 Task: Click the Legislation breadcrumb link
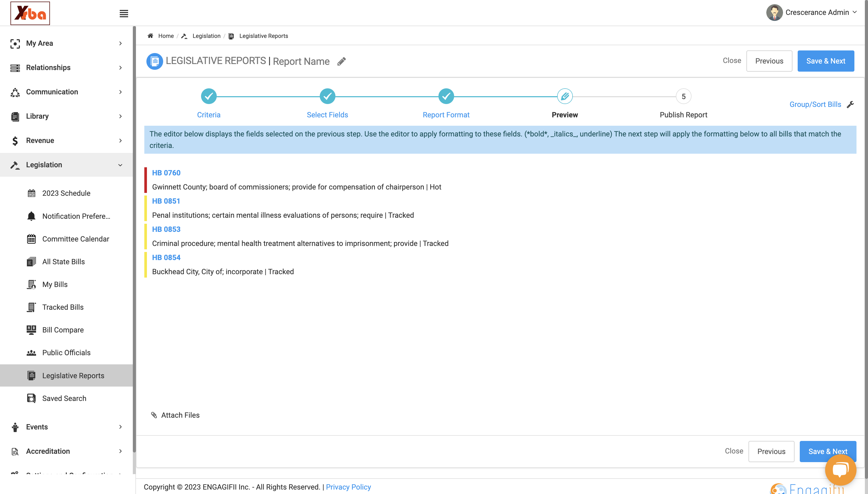click(x=206, y=36)
